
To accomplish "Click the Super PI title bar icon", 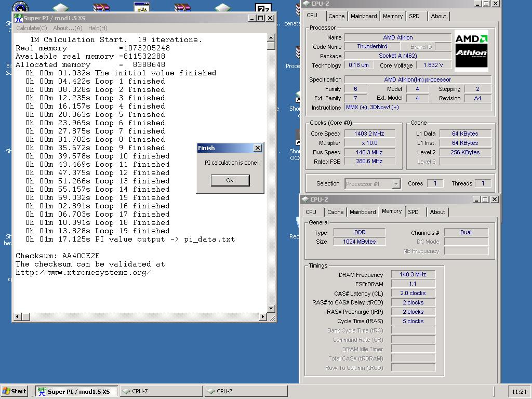I will click(18, 18).
